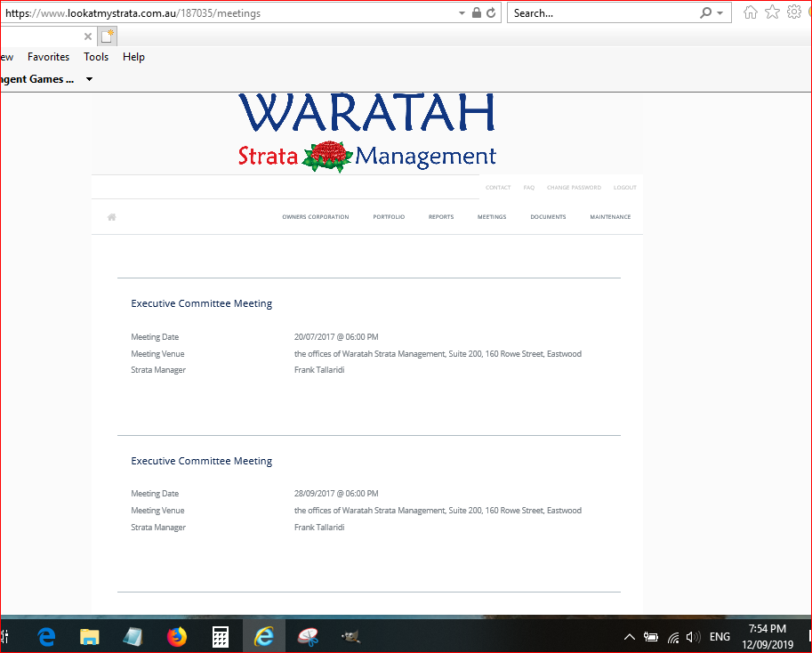Open the browser Tools gear icon
This screenshot has width=812, height=653.
[x=794, y=12]
